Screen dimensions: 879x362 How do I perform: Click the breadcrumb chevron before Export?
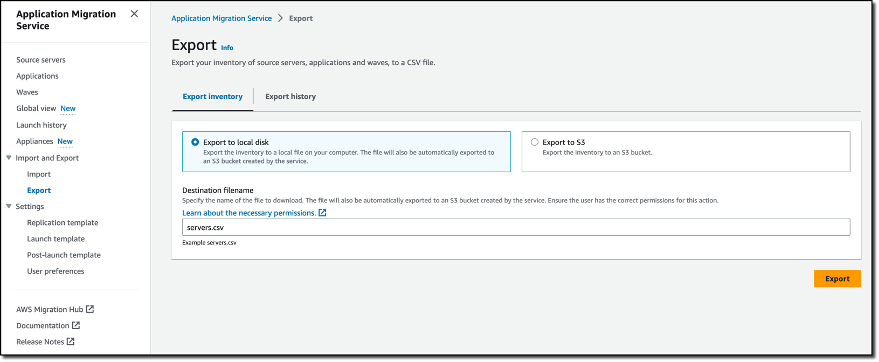281,18
